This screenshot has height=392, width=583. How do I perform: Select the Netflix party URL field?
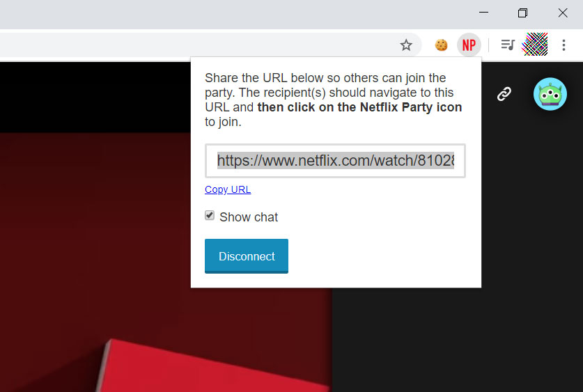(335, 161)
